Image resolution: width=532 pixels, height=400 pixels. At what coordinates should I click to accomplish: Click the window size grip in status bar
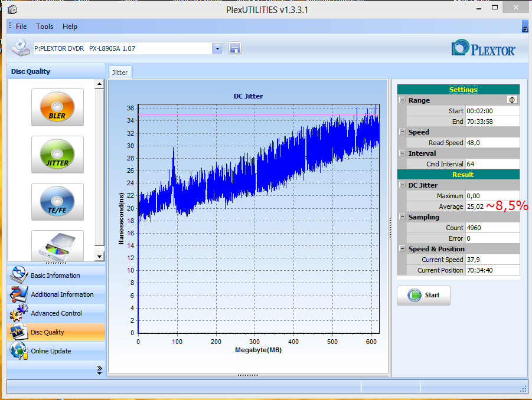[523, 389]
